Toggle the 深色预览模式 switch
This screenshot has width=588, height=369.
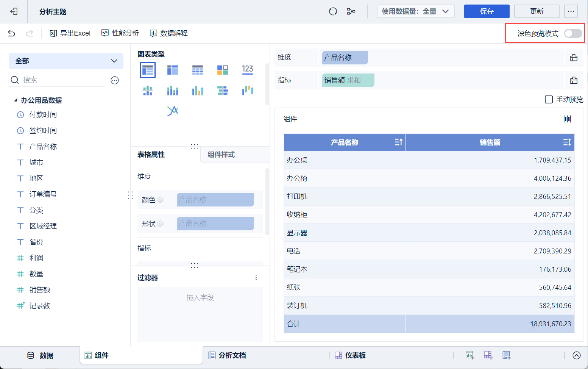(x=573, y=33)
